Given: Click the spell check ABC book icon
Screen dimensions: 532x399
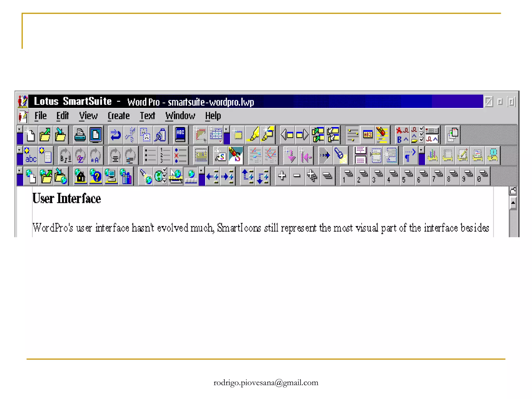Looking at the screenshot, I should coord(180,135).
